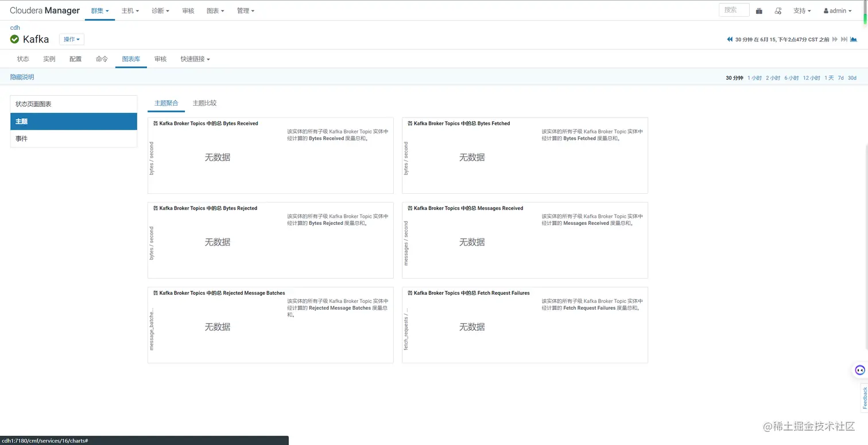Screen dimensions: 868x445
Task: Open the Bytes Fetched chart title
Action: coord(458,123)
